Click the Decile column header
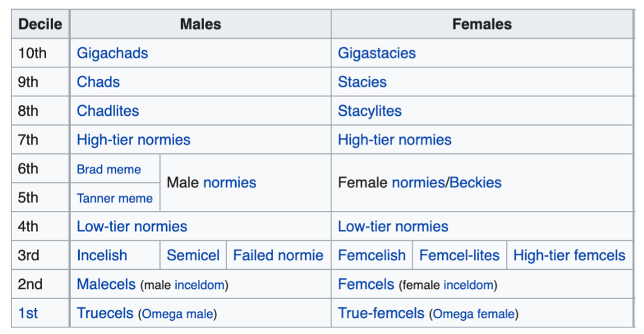Image resolution: width=644 pixels, height=334 pixels. tap(40, 25)
